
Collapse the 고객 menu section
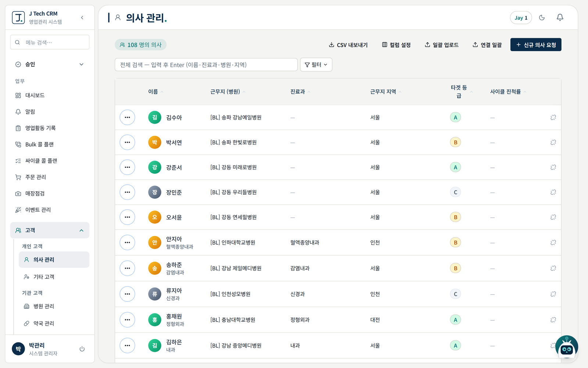pyautogui.click(x=50, y=230)
